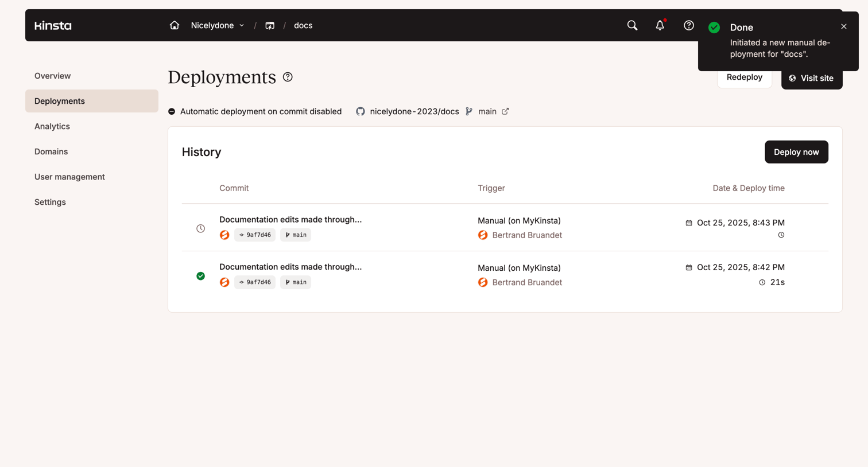Open notifications bell
The width and height of the screenshot is (868, 467).
click(660, 25)
